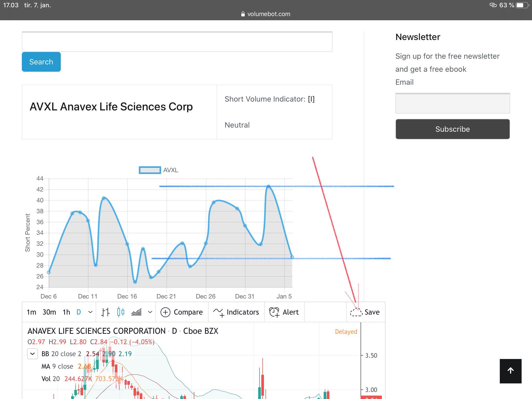Image resolution: width=532 pixels, height=399 pixels.
Task: Click the volumebot.com address bar
Action: click(x=266, y=14)
